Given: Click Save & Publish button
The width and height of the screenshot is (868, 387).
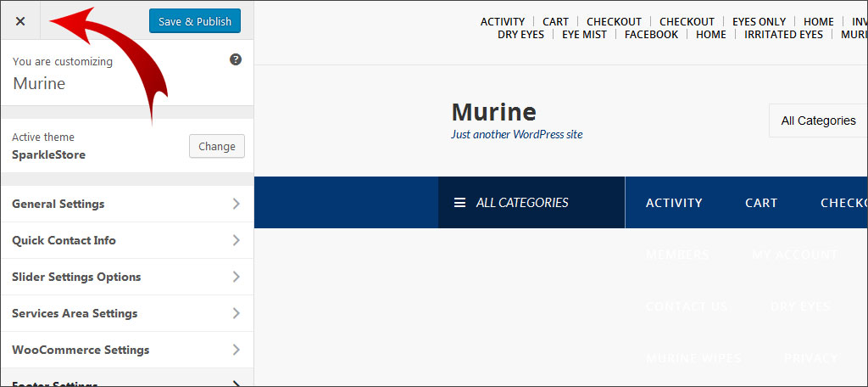Looking at the screenshot, I should tap(194, 21).
